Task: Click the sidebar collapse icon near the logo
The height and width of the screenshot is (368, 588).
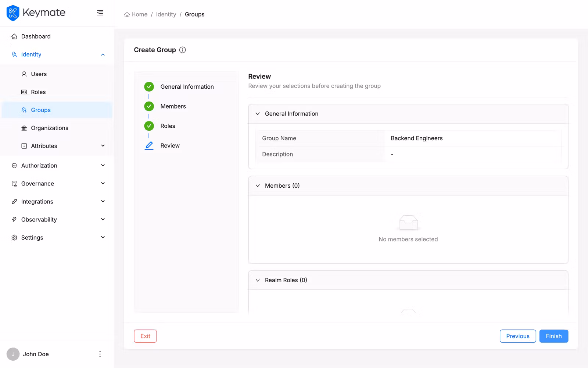Action: [x=100, y=13]
